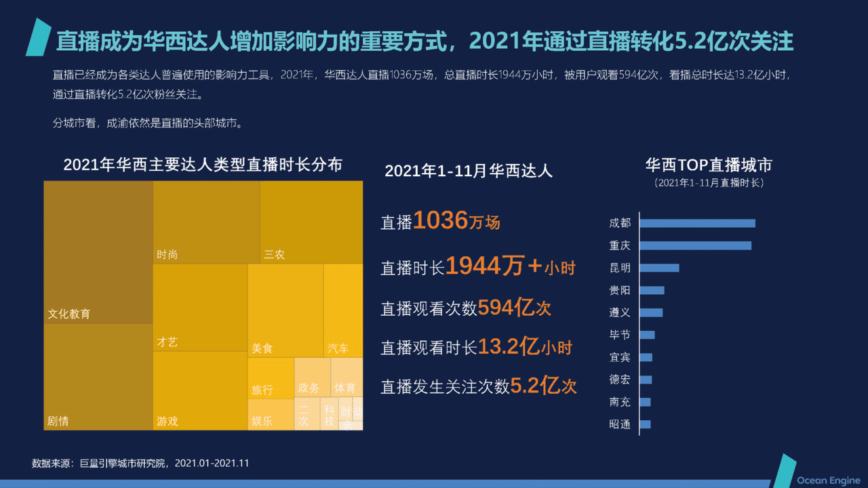The width and height of the screenshot is (868, 488).
Task: Click the 南充 bar in city chart
Action: coord(646,402)
